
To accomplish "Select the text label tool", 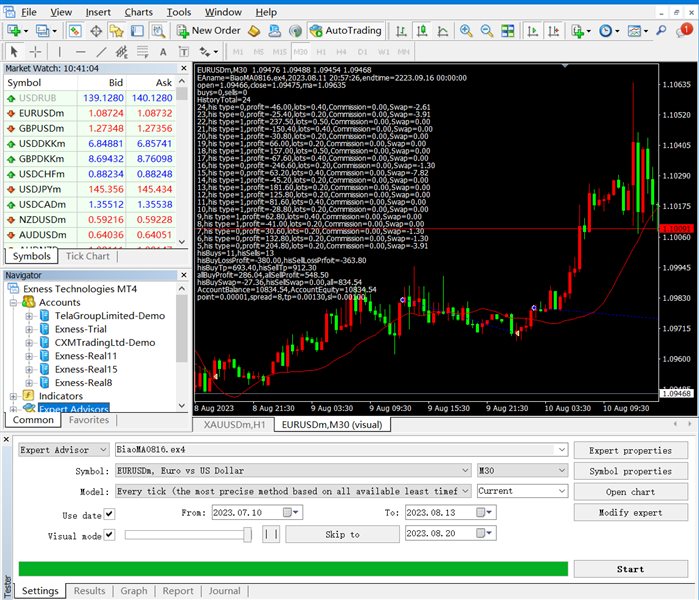I will pos(163,52).
